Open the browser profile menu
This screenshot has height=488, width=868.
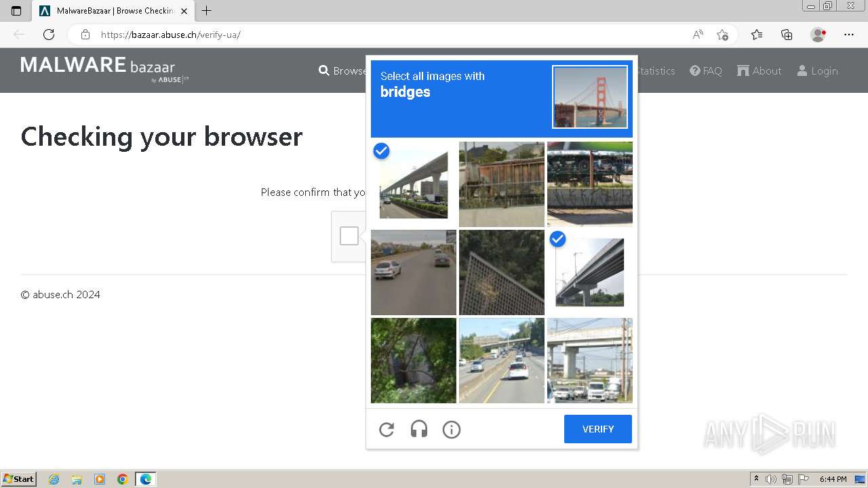point(818,35)
